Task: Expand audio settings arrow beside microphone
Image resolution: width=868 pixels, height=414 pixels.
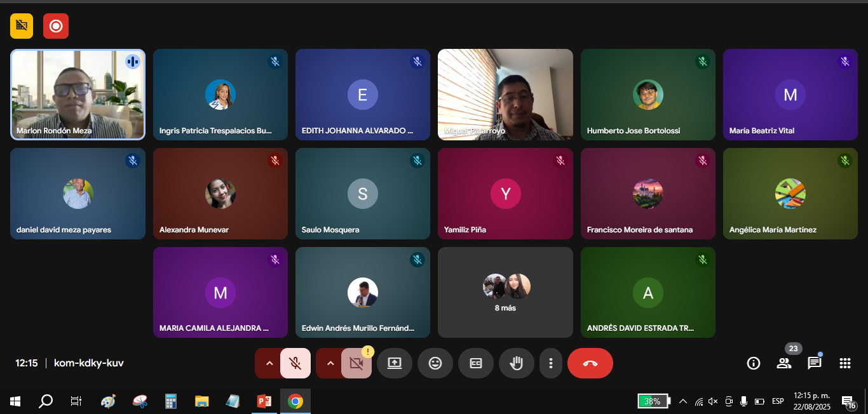Action: pos(269,363)
